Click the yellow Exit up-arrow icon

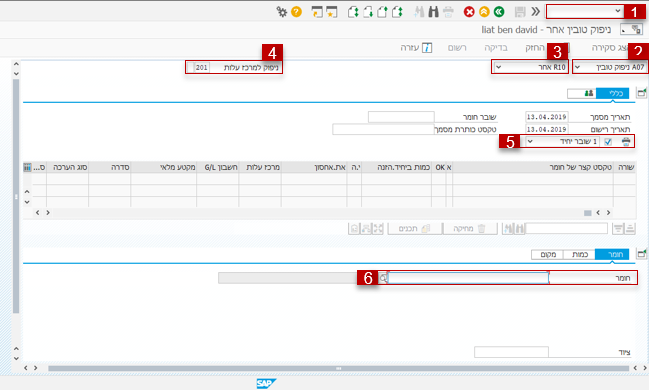pyautogui.click(x=484, y=12)
